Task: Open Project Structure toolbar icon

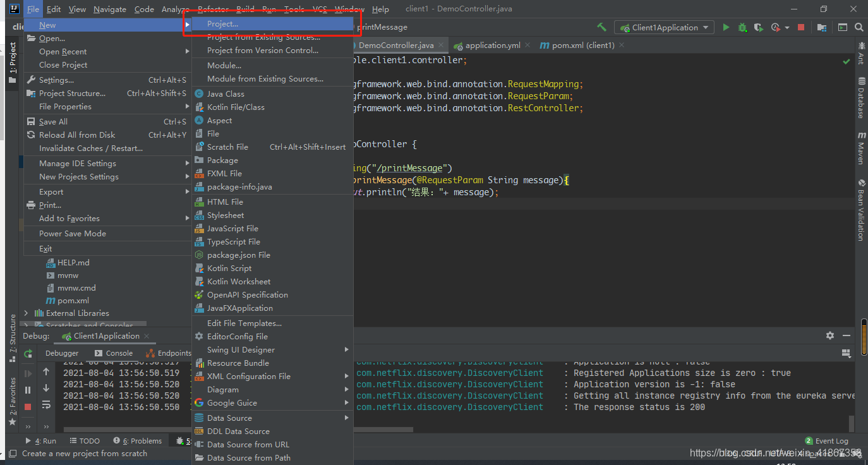Action: point(822,27)
